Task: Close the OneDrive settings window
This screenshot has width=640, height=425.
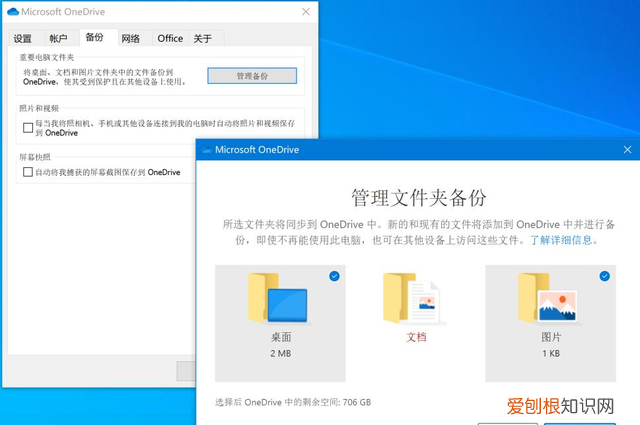Action: (306, 12)
